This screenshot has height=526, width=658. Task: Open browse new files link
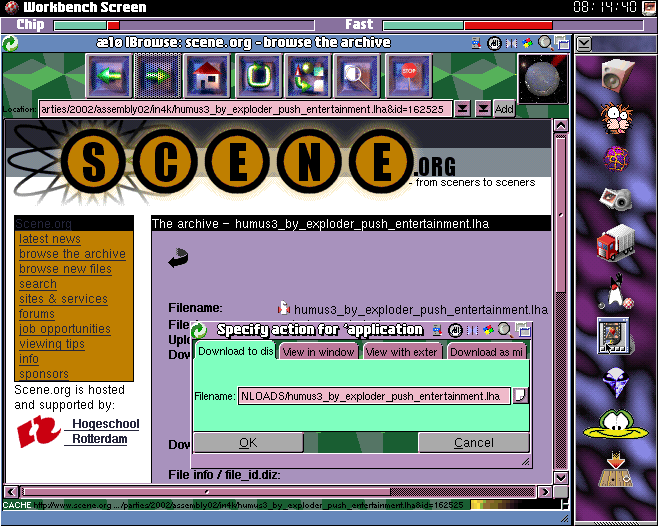click(65, 269)
